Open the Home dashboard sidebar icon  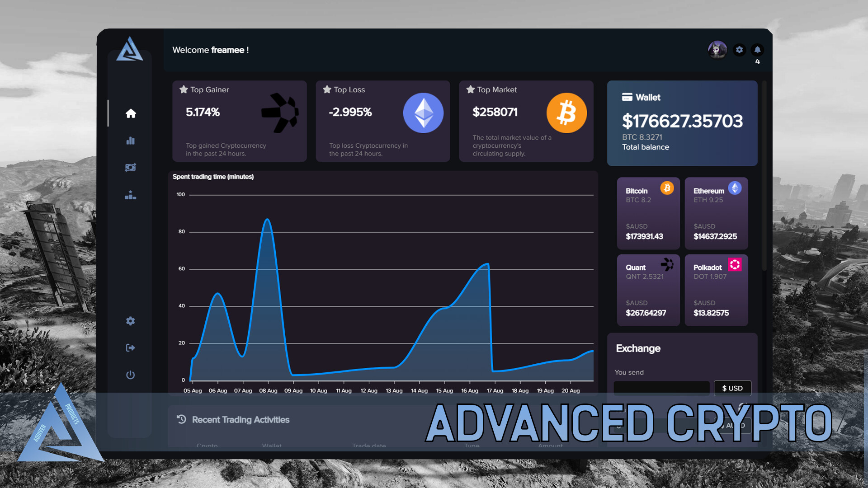click(131, 113)
